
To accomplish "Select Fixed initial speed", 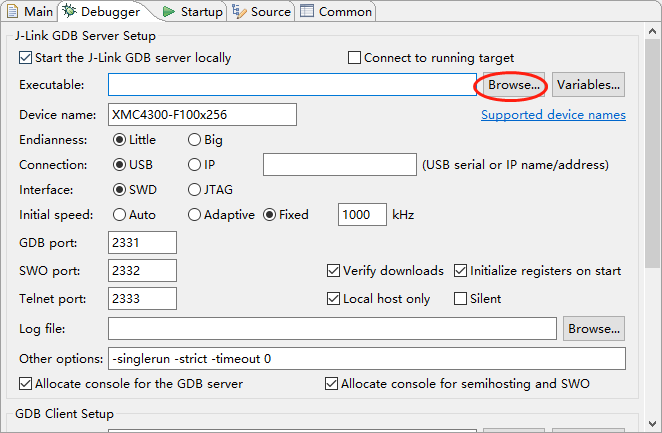I will tap(269, 215).
